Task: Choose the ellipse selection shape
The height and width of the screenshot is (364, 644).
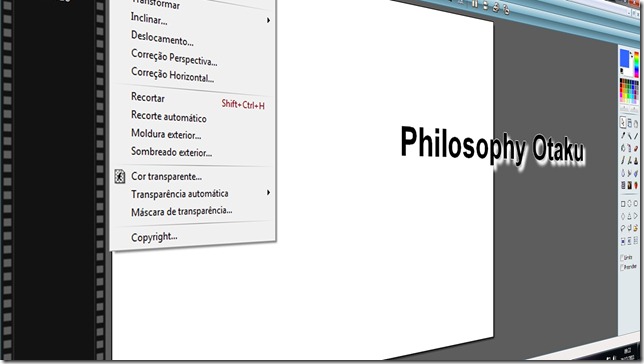Action: 630,203
